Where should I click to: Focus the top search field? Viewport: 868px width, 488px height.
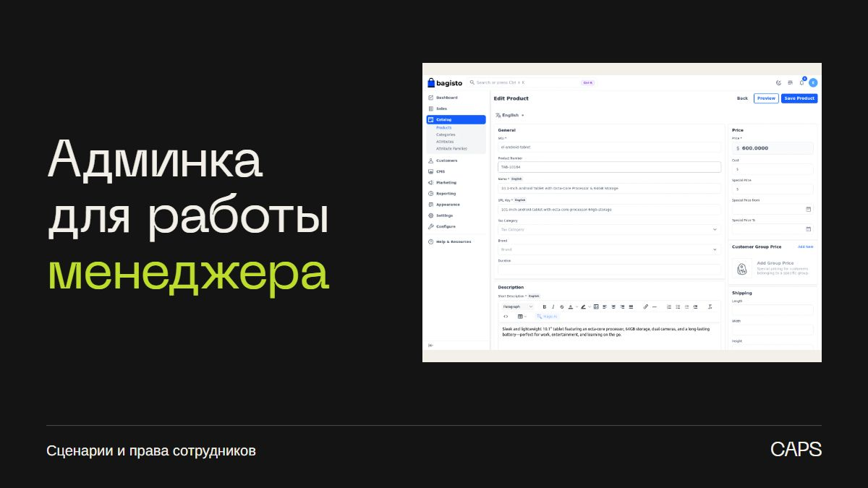coord(532,82)
